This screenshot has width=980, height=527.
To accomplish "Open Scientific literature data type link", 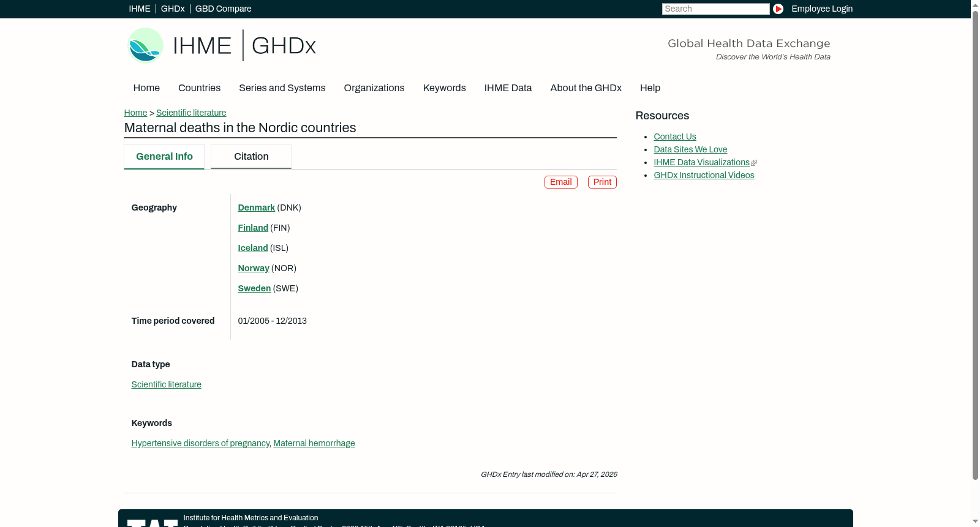I will 167,384.
